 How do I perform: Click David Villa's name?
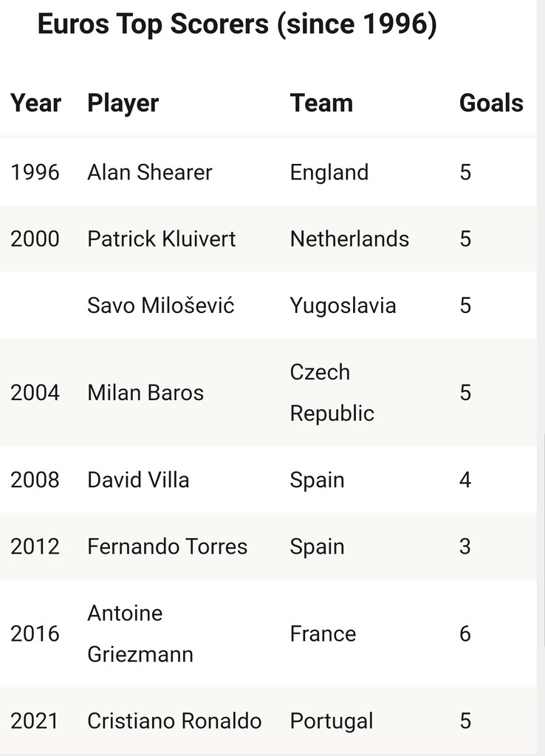138,480
